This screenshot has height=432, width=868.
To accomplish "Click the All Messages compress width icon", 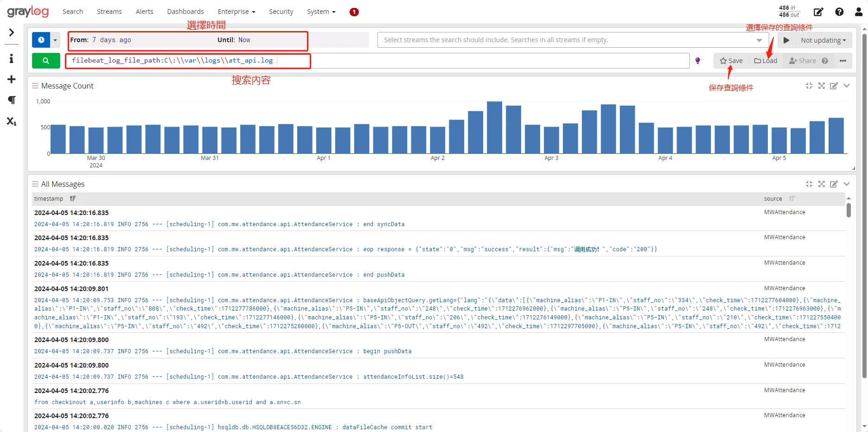I will pos(809,184).
